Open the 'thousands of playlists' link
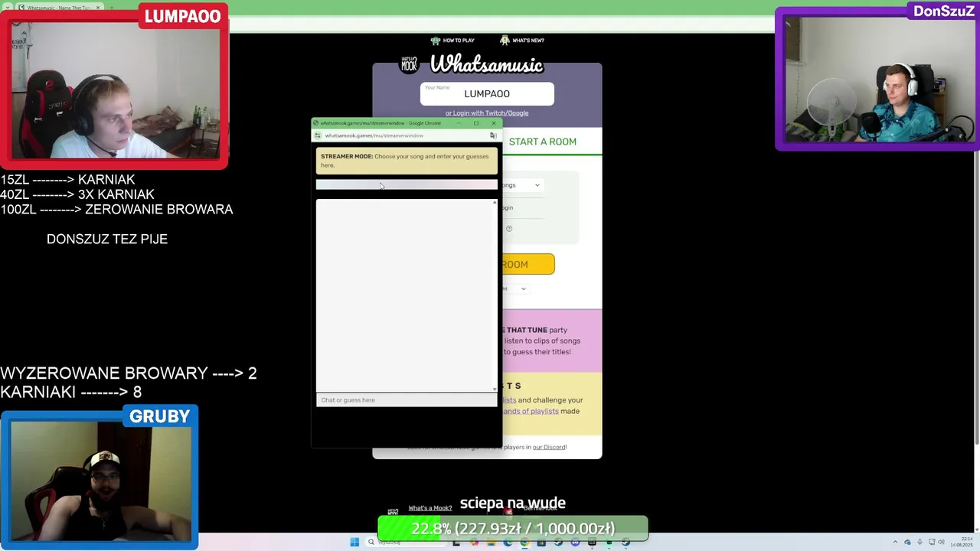980x551 pixels. point(531,411)
